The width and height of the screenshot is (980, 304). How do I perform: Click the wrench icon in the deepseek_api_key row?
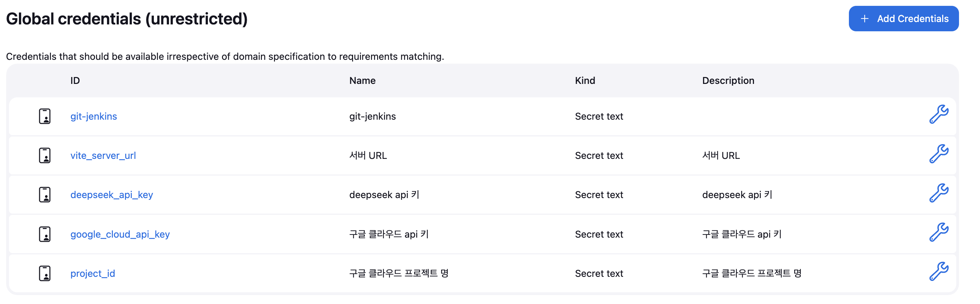tap(938, 193)
